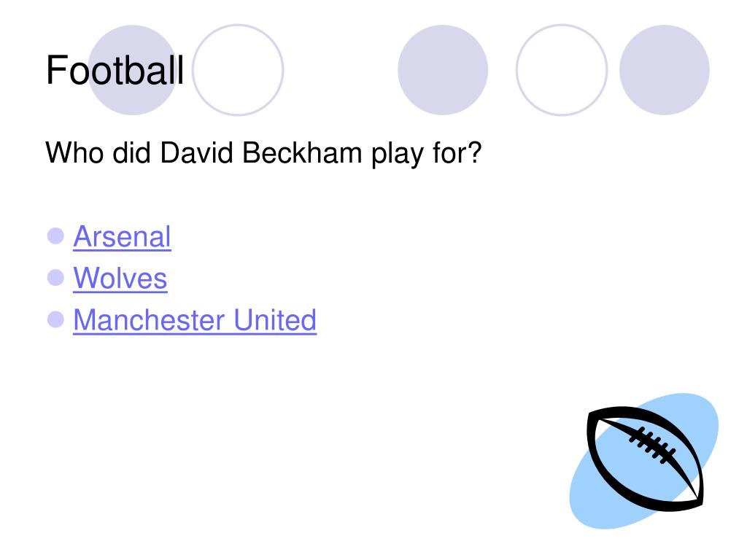747x560 pixels.
Task: Click the bullet dot beside Wolves
Action: click(55, 278)
